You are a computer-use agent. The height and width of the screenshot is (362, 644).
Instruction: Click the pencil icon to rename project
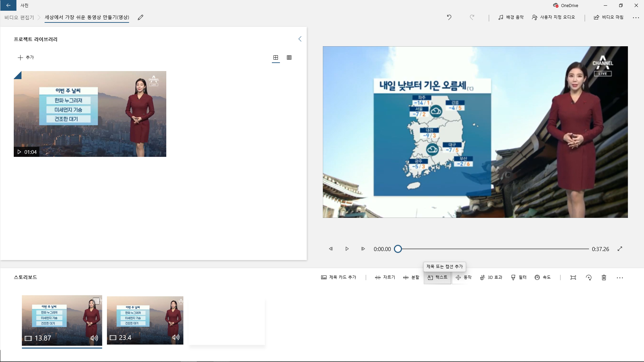(140, 17)
